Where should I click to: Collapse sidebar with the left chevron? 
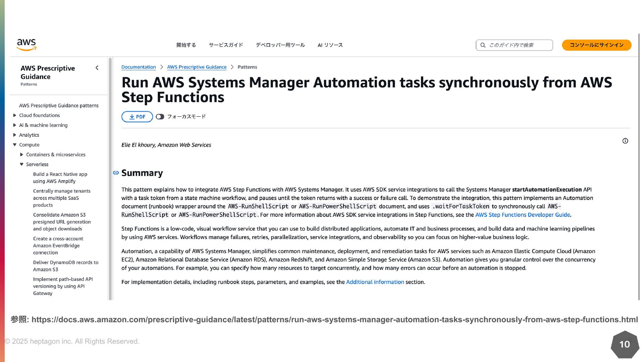click(x=97, y=68)
